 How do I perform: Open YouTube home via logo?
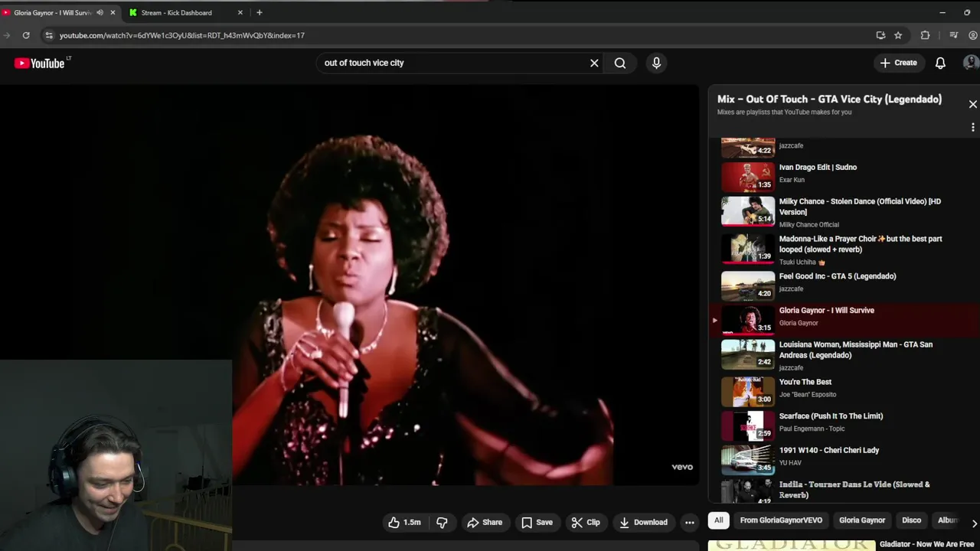[x=39, y=64]
